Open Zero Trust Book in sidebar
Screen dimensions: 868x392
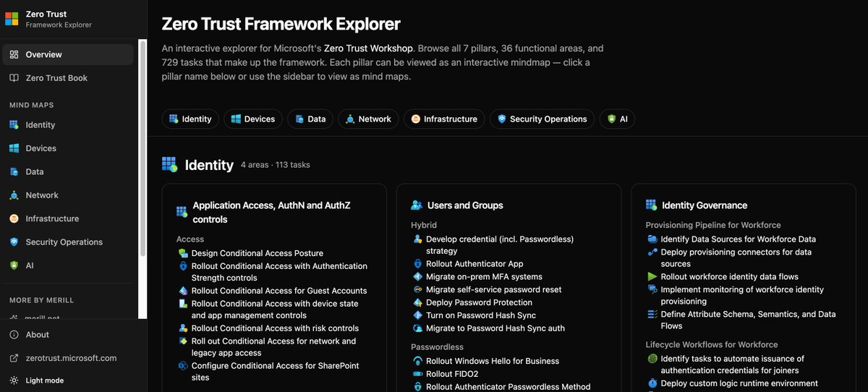(x=68, y=78)
